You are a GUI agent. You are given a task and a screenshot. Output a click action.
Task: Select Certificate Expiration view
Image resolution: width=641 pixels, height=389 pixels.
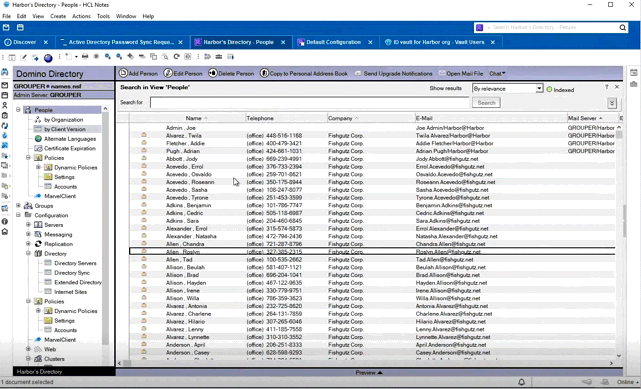69,148
